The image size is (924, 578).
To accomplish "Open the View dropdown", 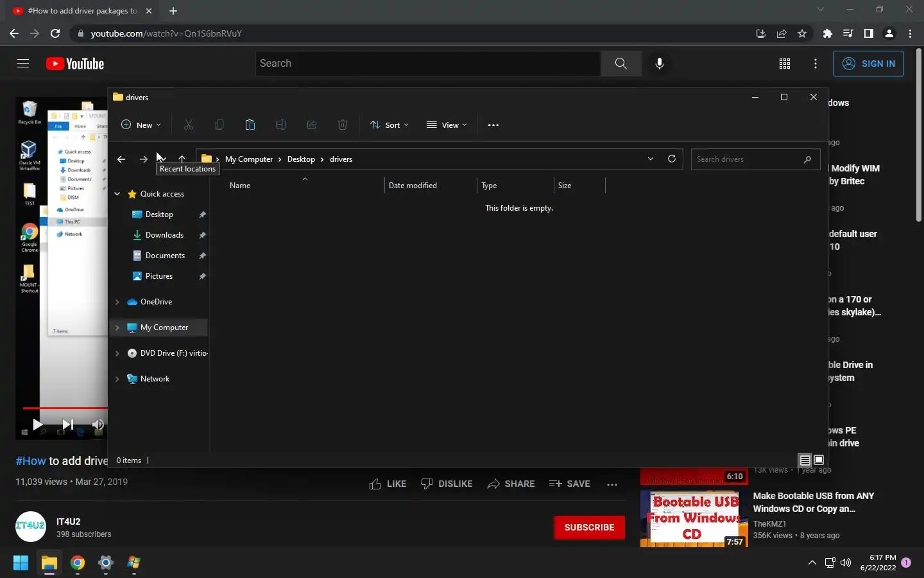I will (447, 125).
